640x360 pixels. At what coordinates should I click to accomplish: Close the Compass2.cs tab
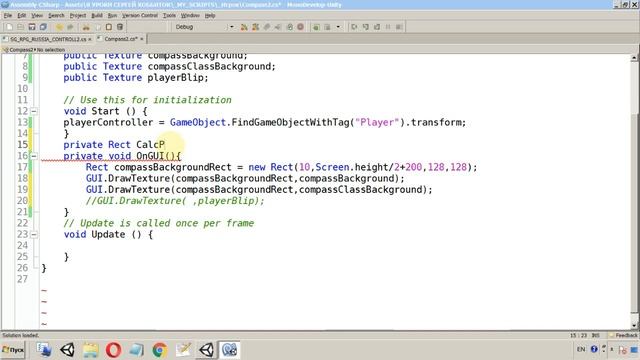click(142, 39)
